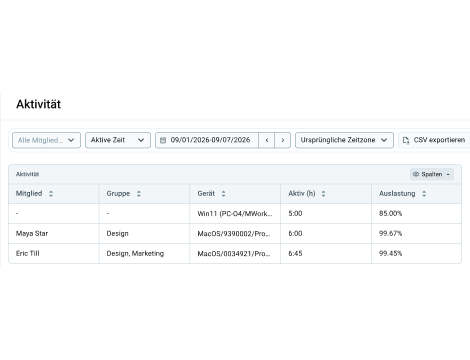Viewport: 470px width, 360px height.
Task: Click the CSV exportieren button
Action: [x=434, y=140]
